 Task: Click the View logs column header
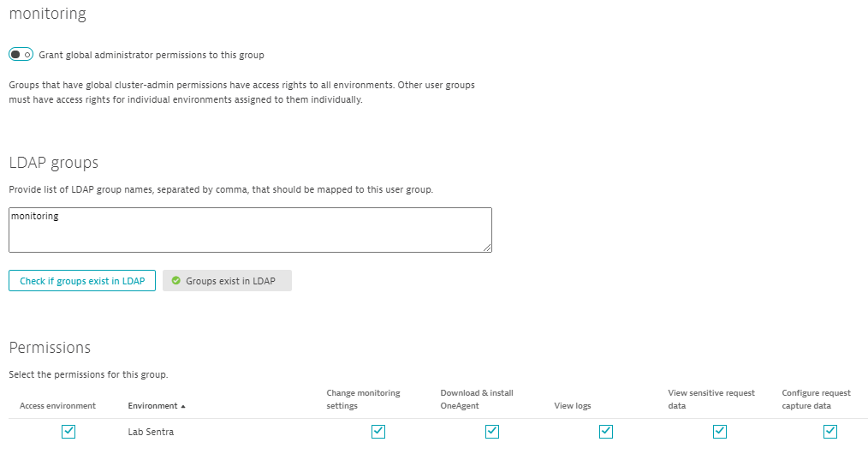pos(573,406)
